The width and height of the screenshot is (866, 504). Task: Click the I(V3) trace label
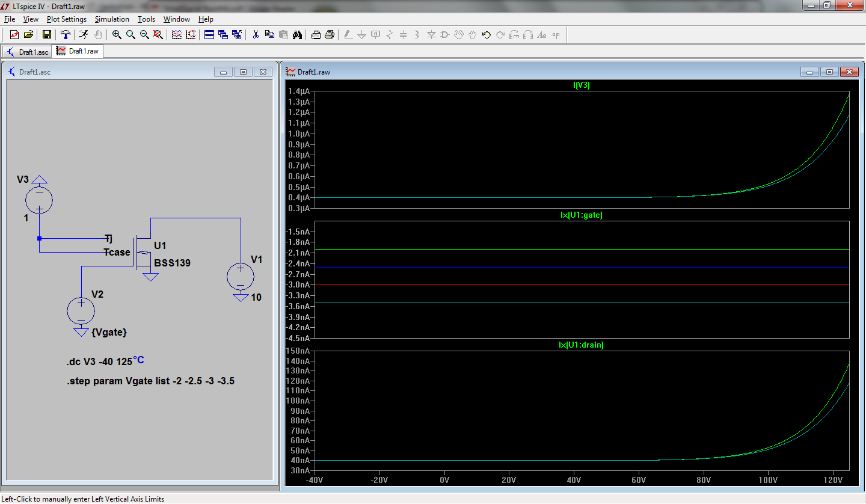click(582, 85)
